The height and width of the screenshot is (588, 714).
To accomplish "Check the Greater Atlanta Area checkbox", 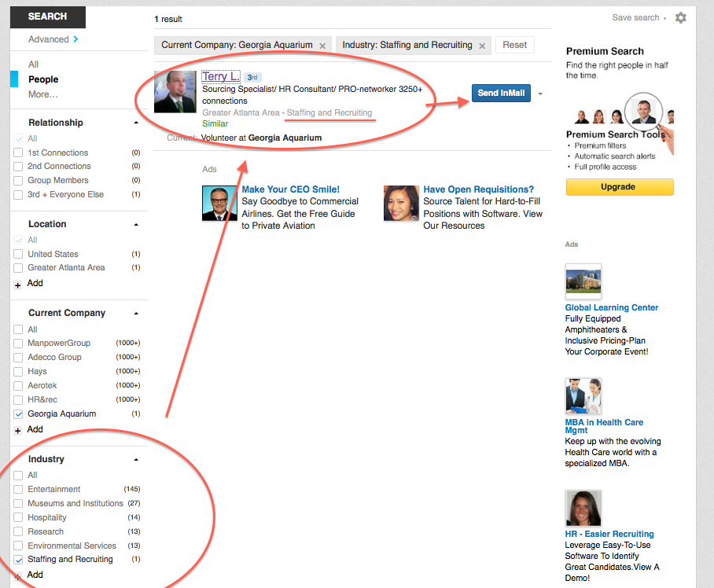I will point(18,267).
